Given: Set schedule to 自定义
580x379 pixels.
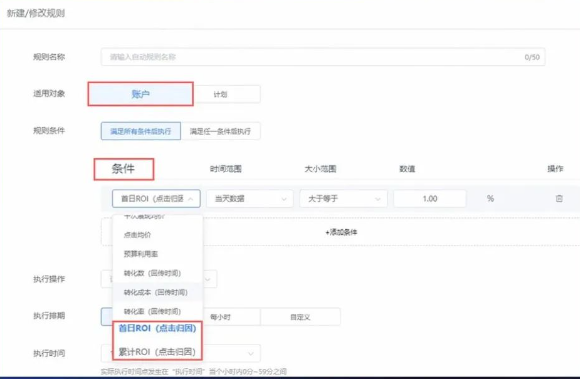Looking at the screenshot, I should pyautogui.click(x=300, y=317).
